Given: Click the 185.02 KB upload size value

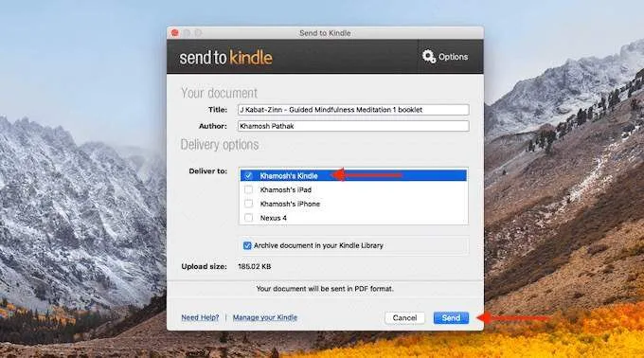Looking at the screenshot, I should (254, 266).
